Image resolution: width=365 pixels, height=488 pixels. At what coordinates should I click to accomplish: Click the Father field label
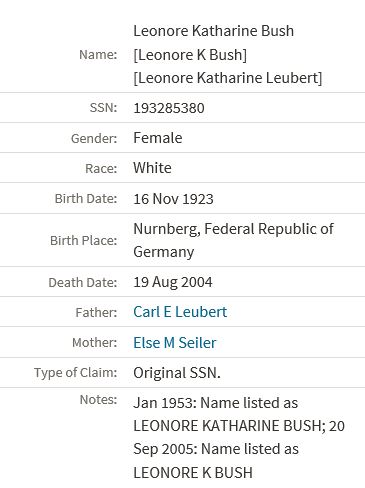[96, 312]
